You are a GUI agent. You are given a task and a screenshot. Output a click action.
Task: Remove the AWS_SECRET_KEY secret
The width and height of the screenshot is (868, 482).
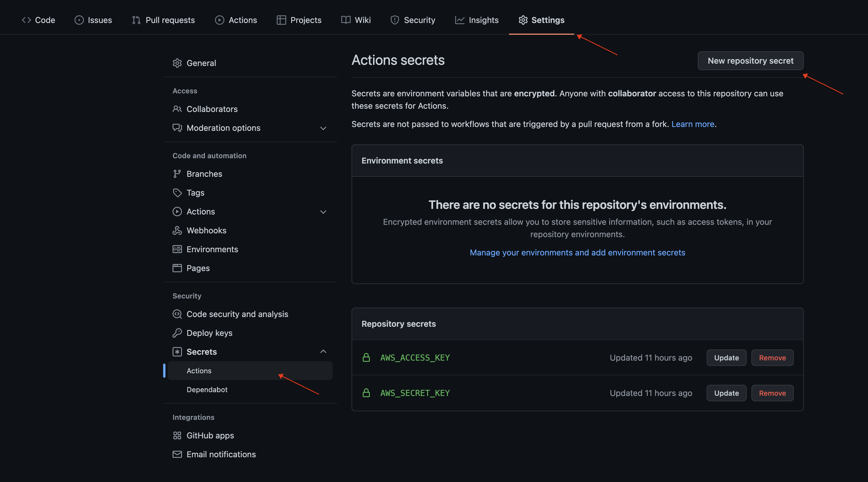[x=772, y=393]
